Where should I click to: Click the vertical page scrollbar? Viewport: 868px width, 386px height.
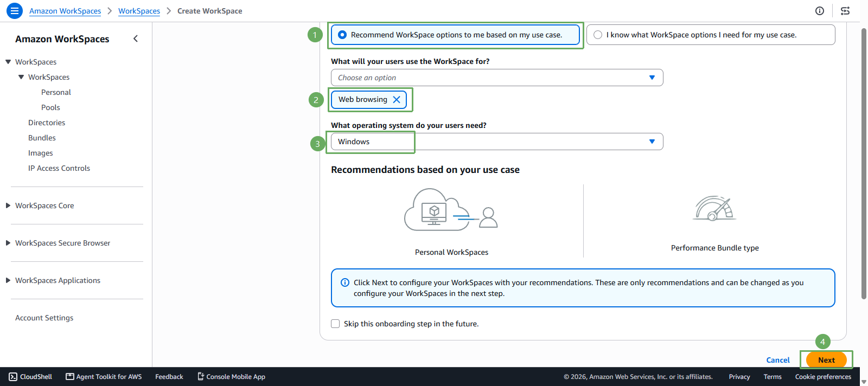click(x=864, y=163)
